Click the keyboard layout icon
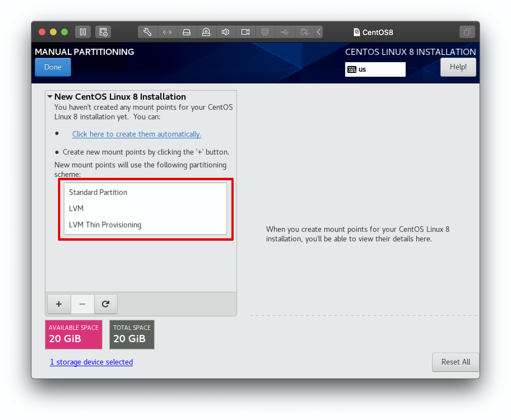511x420 pixels. [x=352, y=69]
